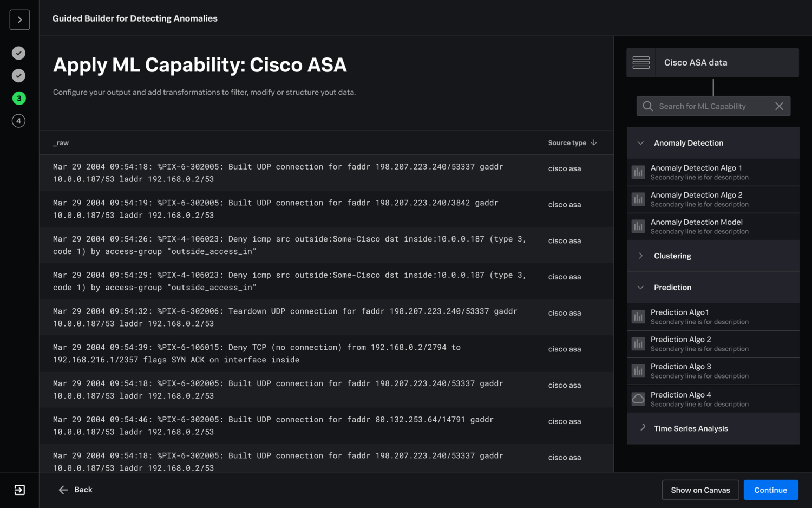Click the Prediction Algo 4 cloud icon
This screenshot has width=812, height=508.
pyautogui.click(x=638, y=399)
